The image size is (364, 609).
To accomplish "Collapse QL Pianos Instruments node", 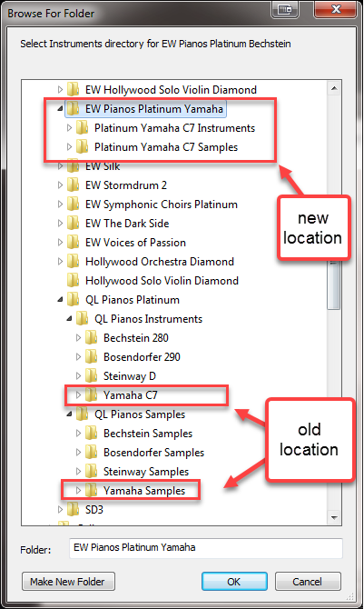I will (69, 318).
